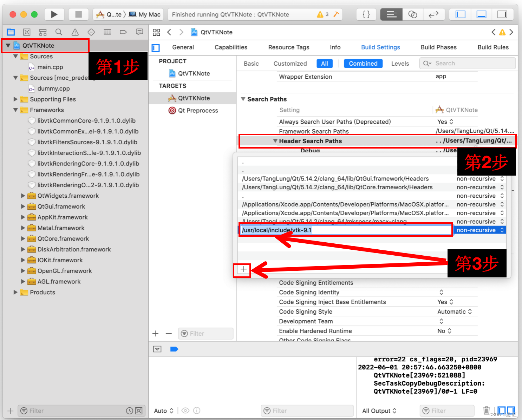
Task: Open the Breakpoint navigator flag icon
Action: [x=123, y=32]
